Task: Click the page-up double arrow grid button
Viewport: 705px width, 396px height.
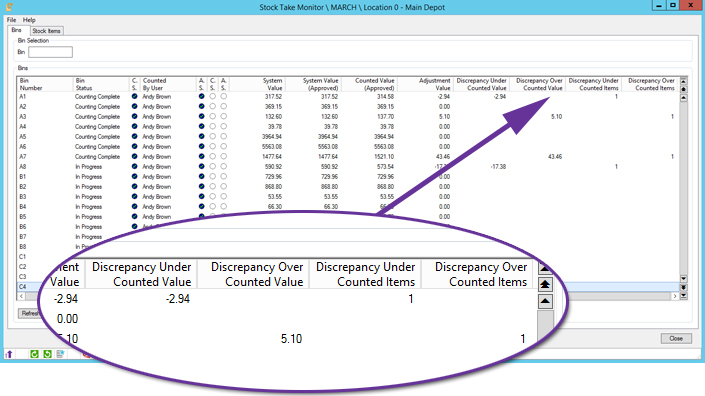Action: click(683, 89)
